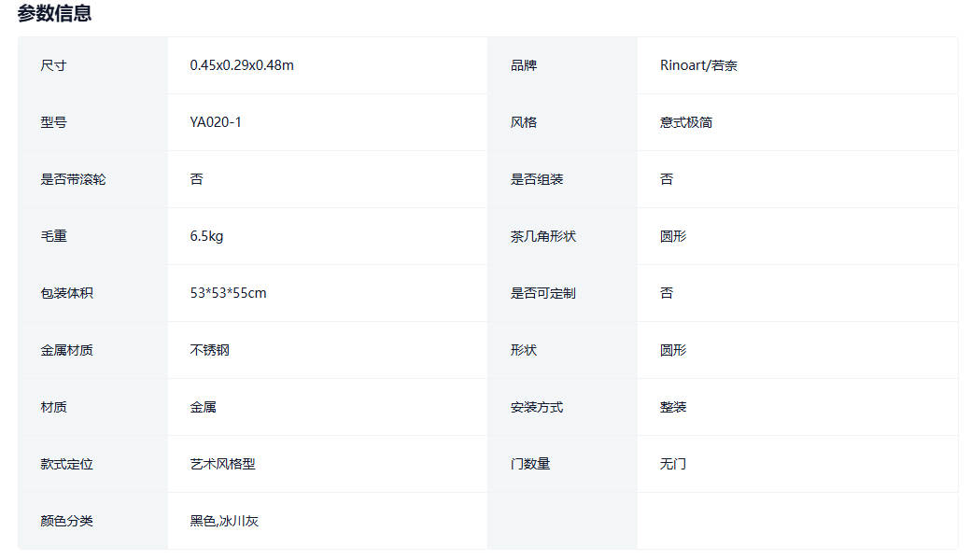Click the style positioning value 艺术风格型
971x560 pixels.
(x=222, y=464)
